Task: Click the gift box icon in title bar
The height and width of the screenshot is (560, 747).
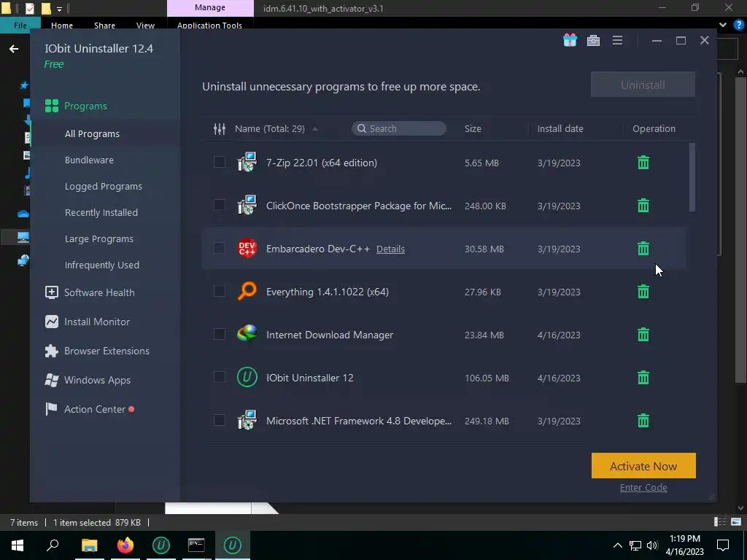Action: [570, 40]
